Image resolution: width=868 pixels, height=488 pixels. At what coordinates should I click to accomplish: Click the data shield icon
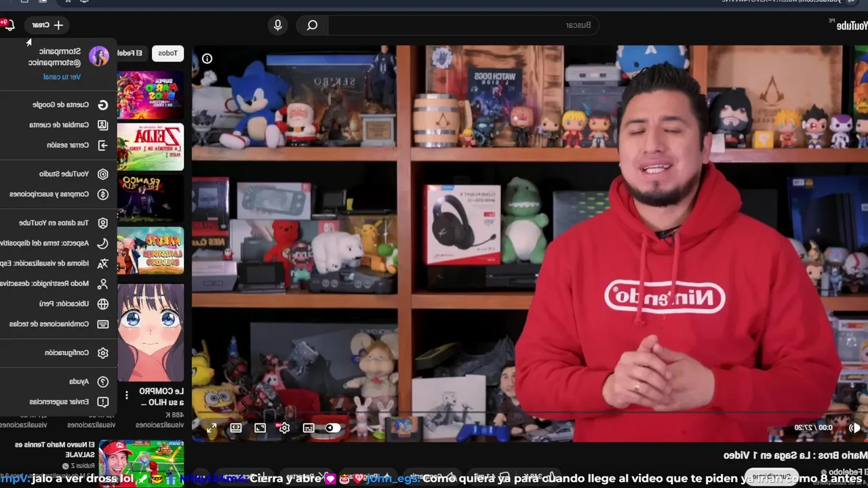coord(103,222)
